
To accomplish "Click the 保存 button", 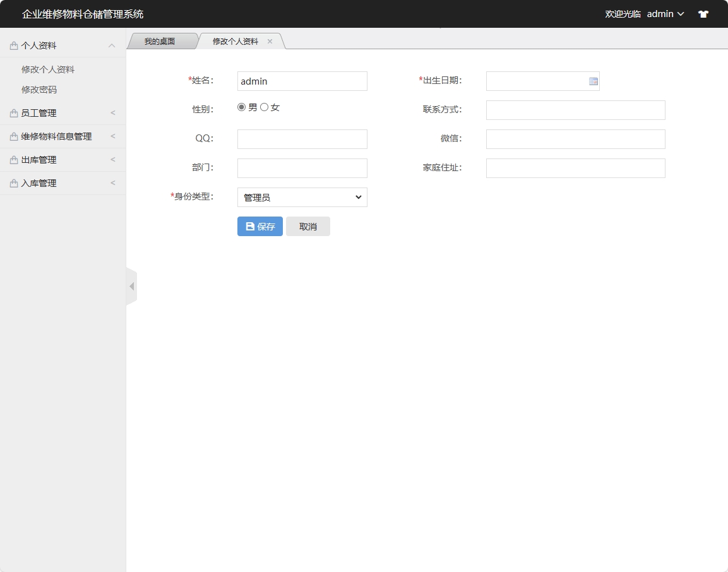I will point(260,226).
